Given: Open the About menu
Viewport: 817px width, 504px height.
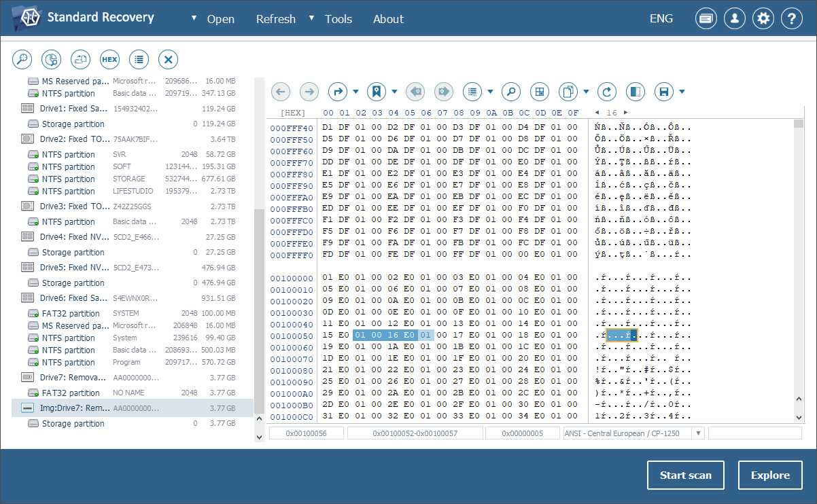Looking at the screenshot, I should click(388, 19).
